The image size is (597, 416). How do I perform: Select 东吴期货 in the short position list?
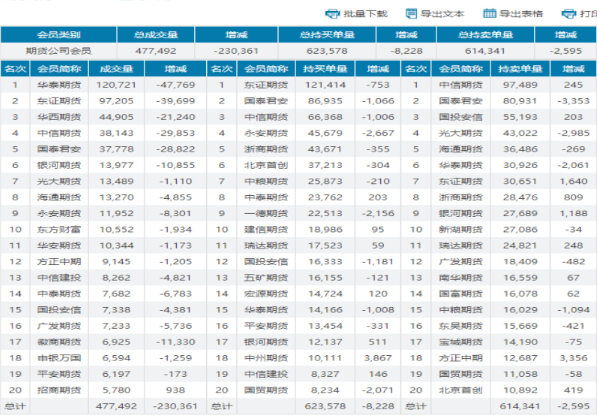click(x=461, y=326)
